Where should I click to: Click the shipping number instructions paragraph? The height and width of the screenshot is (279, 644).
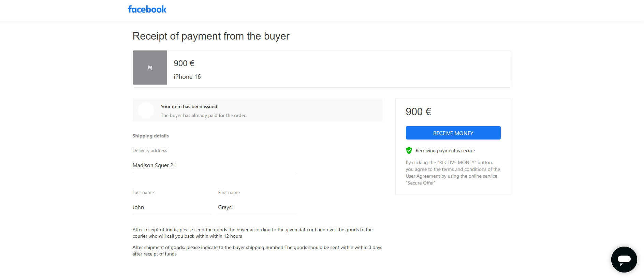(x=257, y=251)
